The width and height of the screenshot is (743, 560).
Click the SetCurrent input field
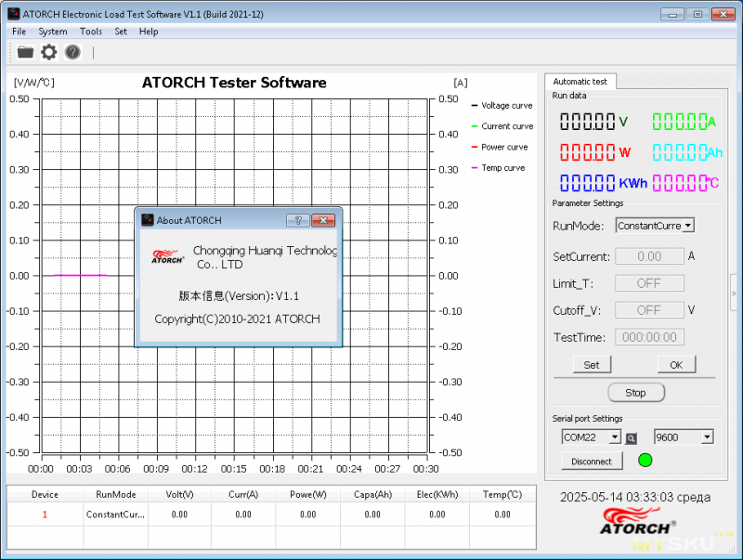[x=649, y=256]
